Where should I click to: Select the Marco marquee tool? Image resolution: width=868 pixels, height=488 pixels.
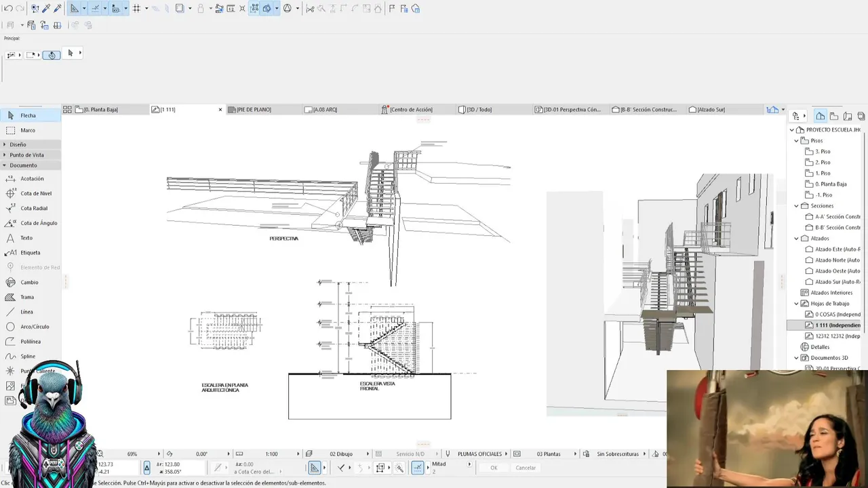pos(31,130)
